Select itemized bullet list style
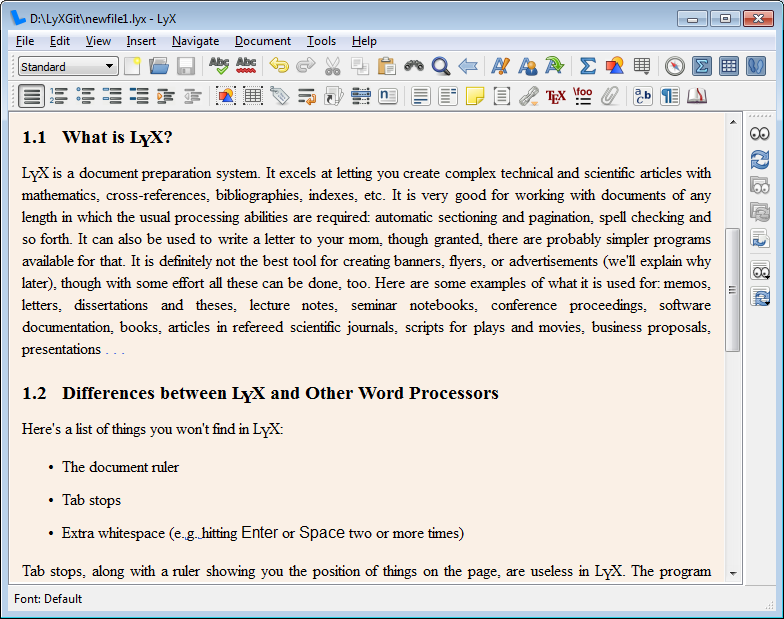Viewport: 784px width, 619px height. (x=86, y=96)
